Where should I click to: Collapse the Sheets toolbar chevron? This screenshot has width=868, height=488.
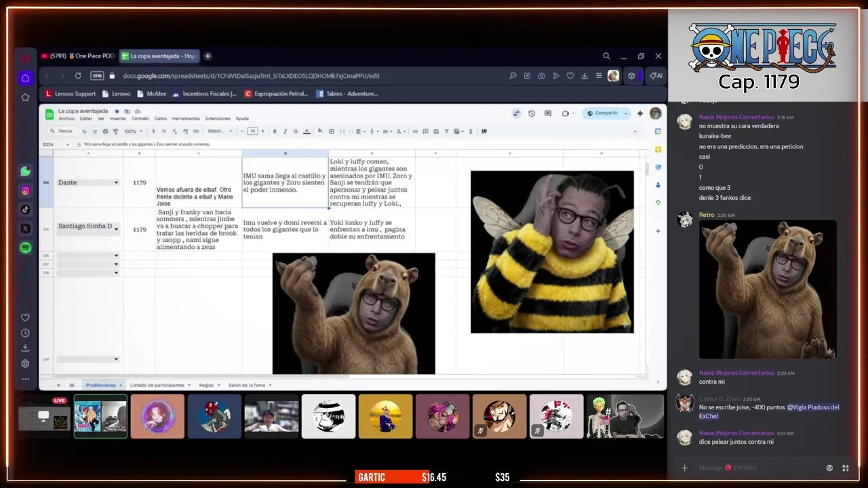(x=635, y=131)
